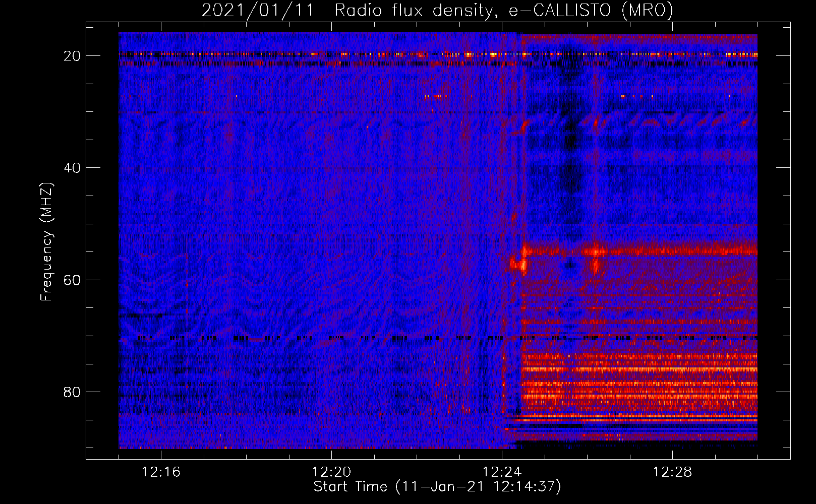Click the '12:24' time tick label
Image resolution: width=816 pixels, height=504 pixels.
coord(502,472)
